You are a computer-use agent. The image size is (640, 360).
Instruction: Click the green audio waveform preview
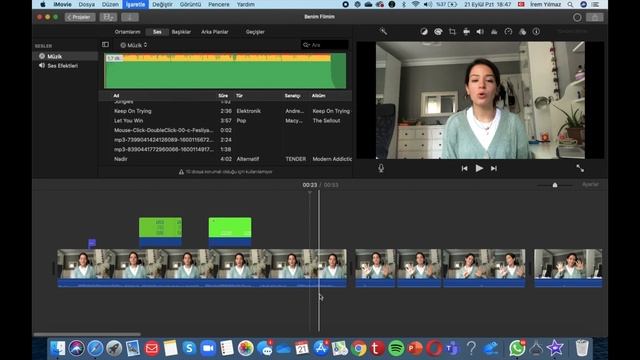click(225, 71)
